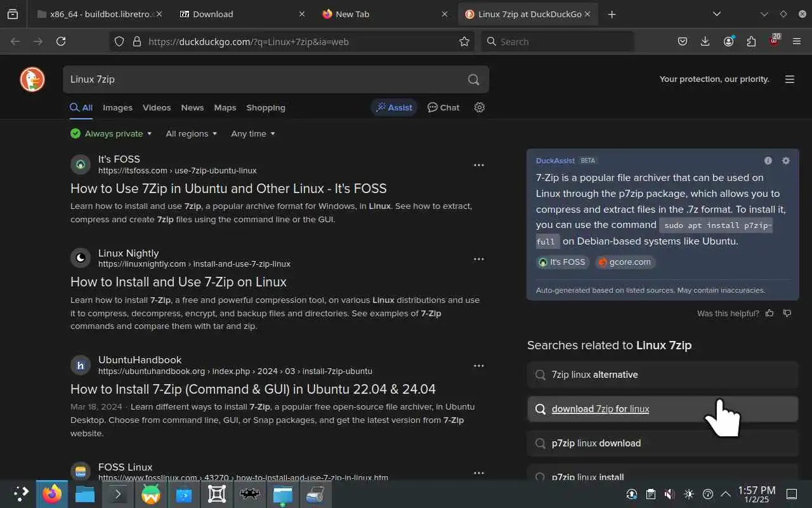This screenshot has height=508, width=812.
Task: Open Firefox account menu
Action: pos(729,41)
